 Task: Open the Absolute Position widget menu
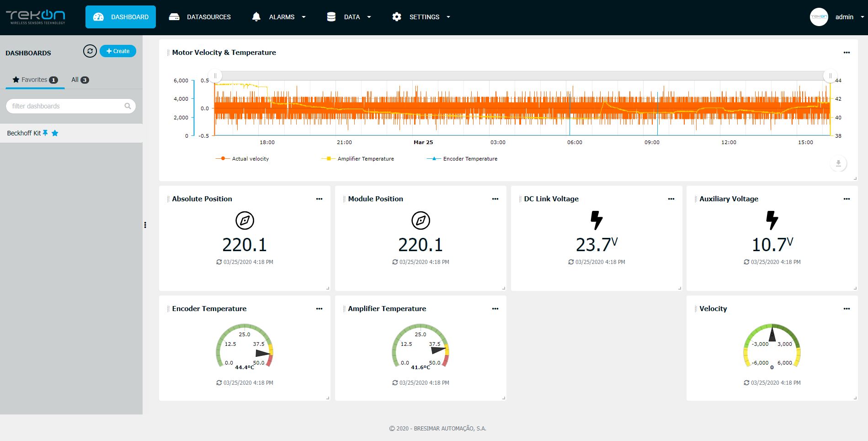(319, 199)
